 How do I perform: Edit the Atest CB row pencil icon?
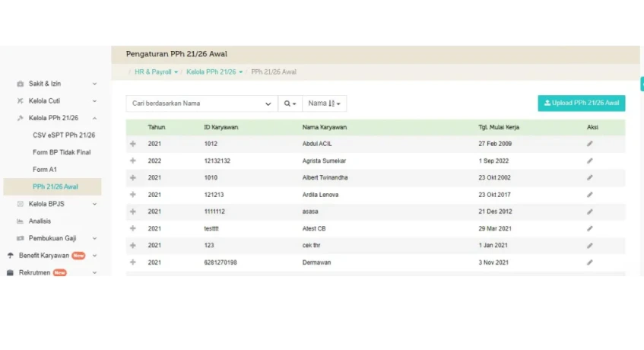click(590, 229)
